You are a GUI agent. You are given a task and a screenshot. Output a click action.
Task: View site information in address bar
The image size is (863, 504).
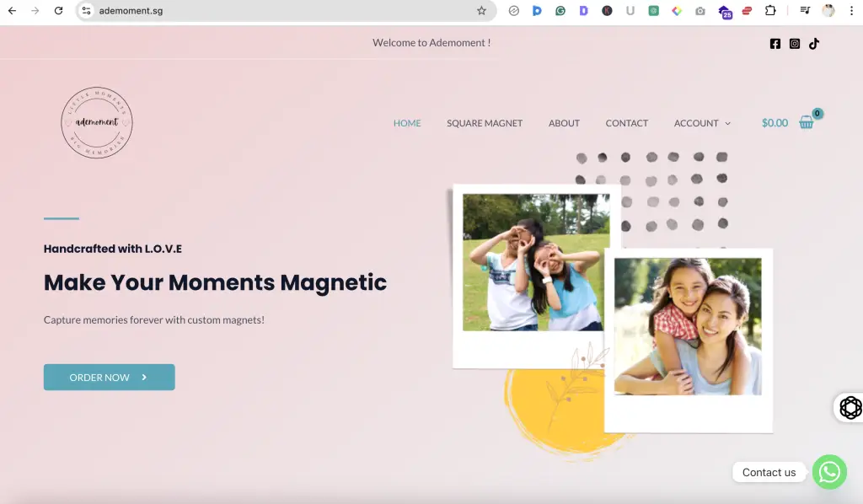click(86, 11)
